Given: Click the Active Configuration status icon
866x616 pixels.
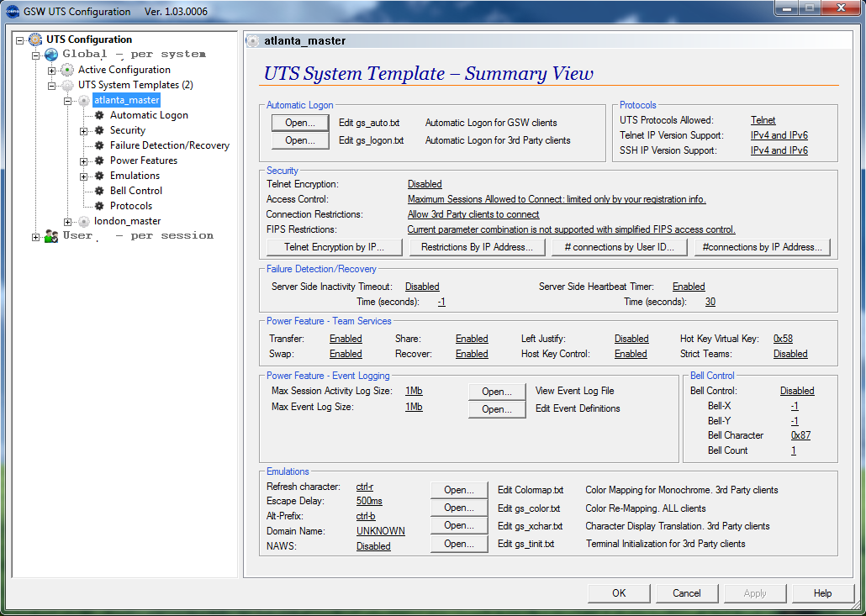Looking at the screenshot, I should [67, 70].
